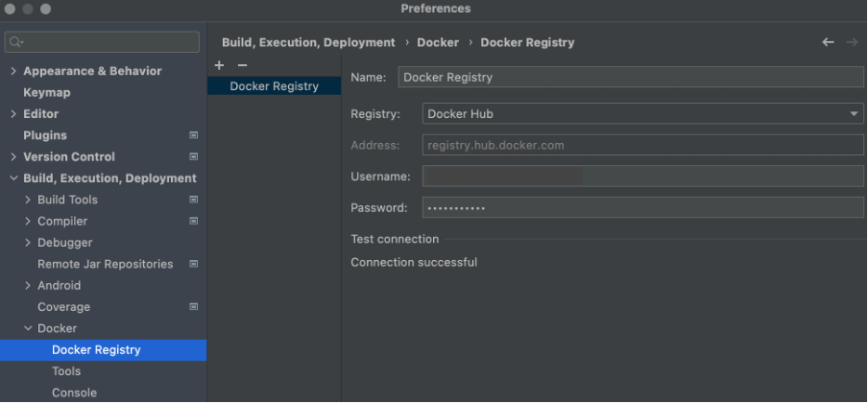Viewport: 868px width, 403px height.
Task: Click project-level icon beside Coverage
Action: pos(193,307)
